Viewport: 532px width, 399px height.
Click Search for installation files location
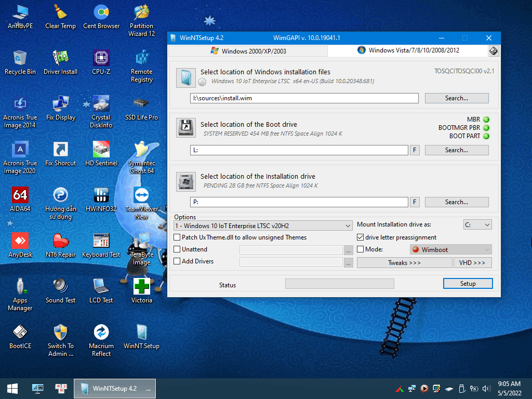click(457, 98)
